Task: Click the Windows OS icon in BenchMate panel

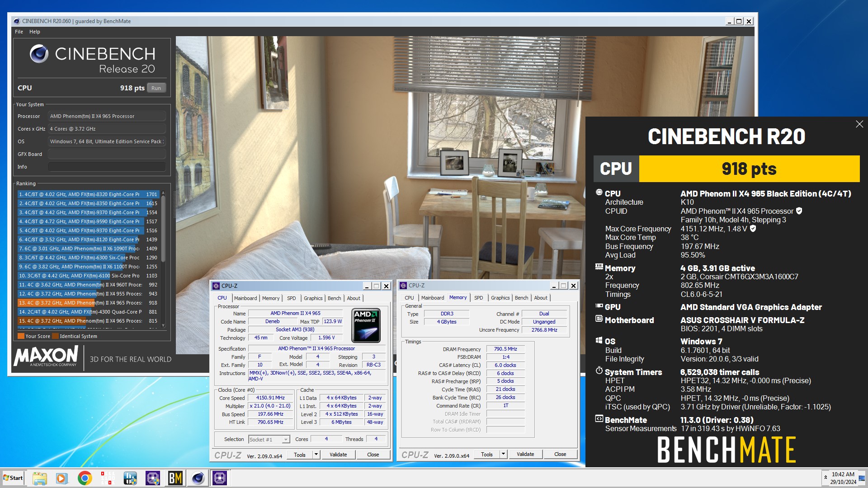Action: coord(599,340)
